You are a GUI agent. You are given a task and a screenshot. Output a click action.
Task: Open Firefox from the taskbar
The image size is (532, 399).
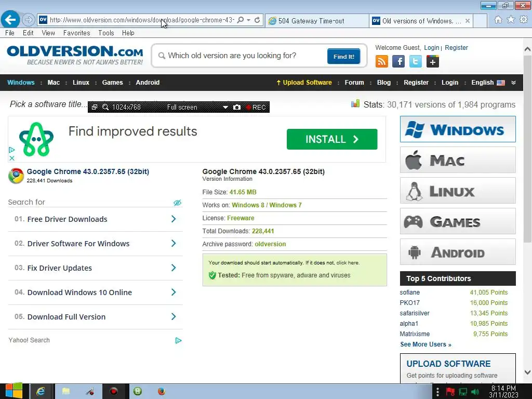pos(162,392)
